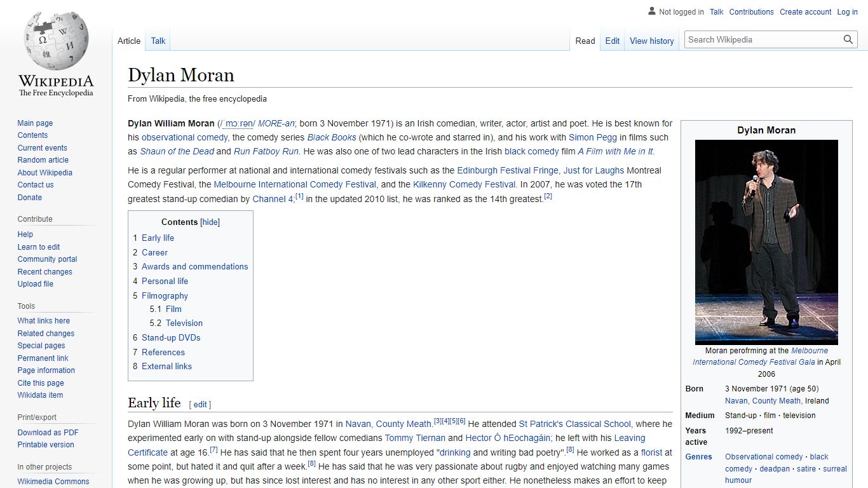Open Tommy Tiernan link
This screenshot has width=868, height=488.
point(415,438)
